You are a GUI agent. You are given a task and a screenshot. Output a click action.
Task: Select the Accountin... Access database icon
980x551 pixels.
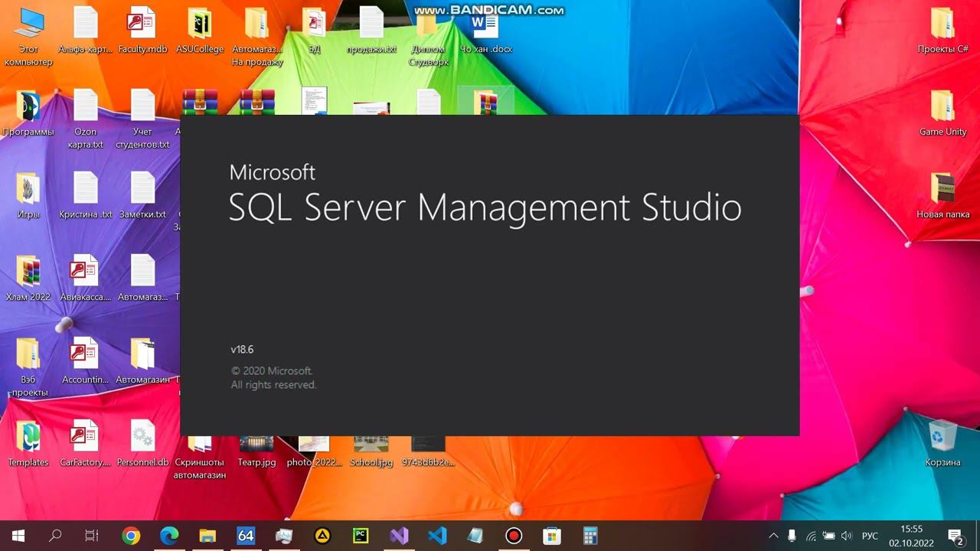pyautogui.click(x=86, y=361)
